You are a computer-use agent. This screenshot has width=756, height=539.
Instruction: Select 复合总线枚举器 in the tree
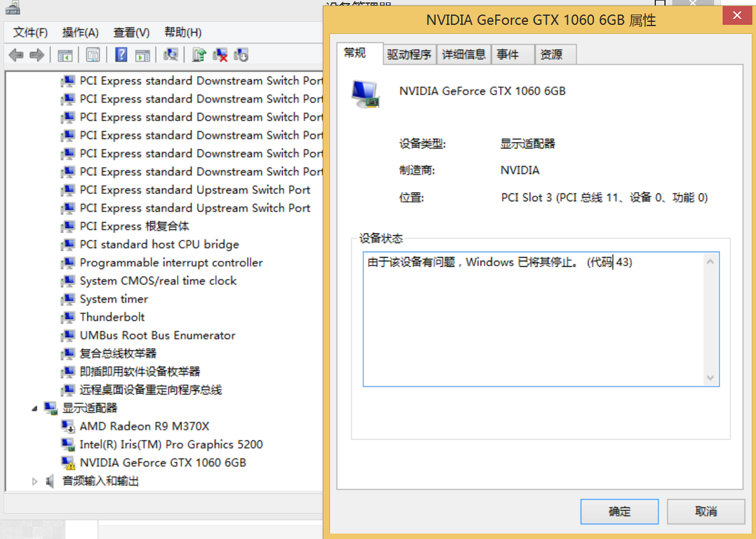coord(118,353)
